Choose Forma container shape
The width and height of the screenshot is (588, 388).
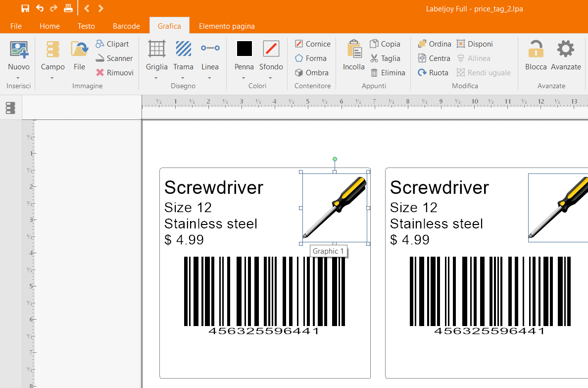310,58
